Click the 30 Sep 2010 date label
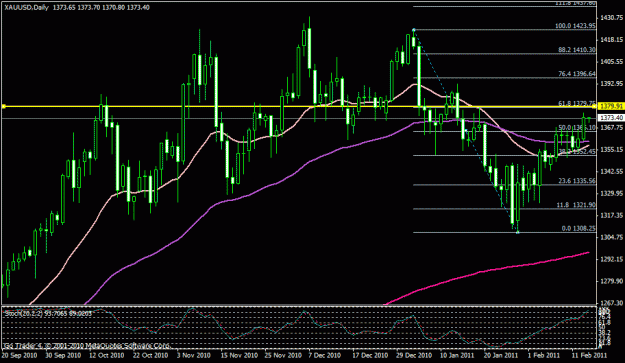Screen dimensions: 625x363 pyautogui.click(x=63, y=355)
